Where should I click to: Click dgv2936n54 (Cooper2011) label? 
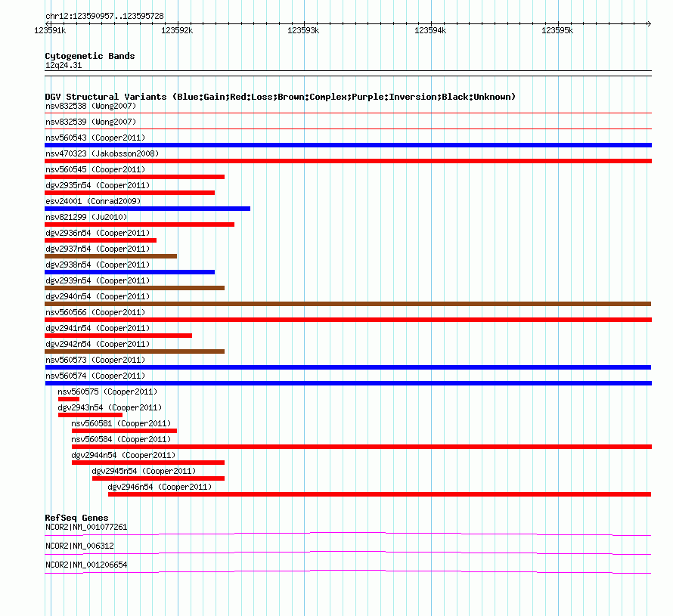click(x=98, y=233)
